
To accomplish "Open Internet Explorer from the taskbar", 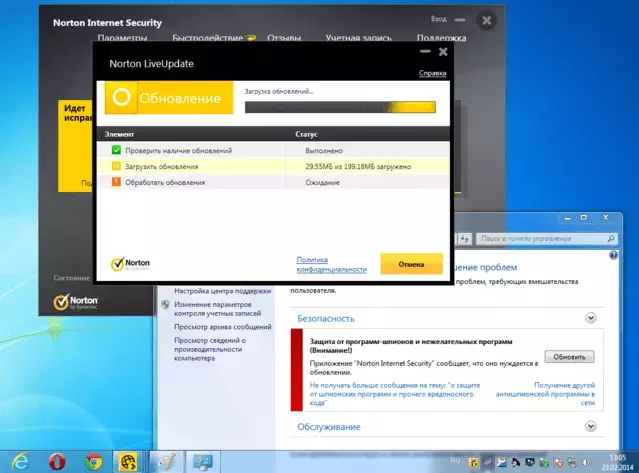I will 20,462.
